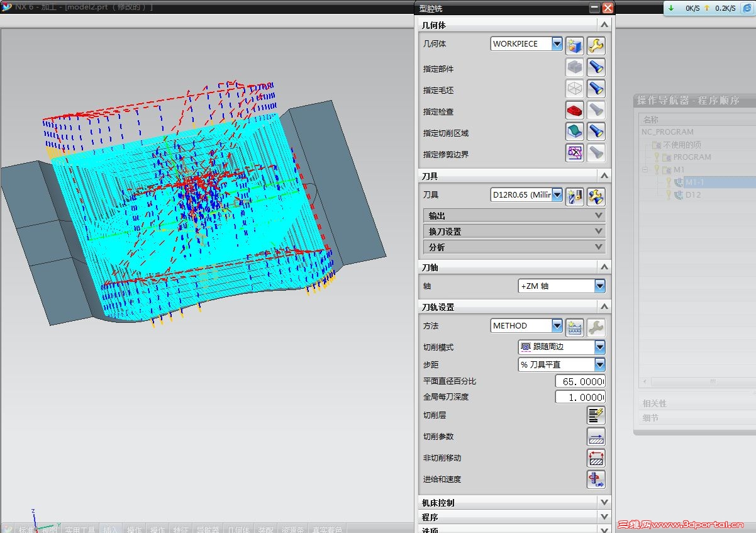Viewport: 756px width, 533px height.
Task: Display the 指定毛坯 blank with its flashlight icon
Action: coord(596,89)
